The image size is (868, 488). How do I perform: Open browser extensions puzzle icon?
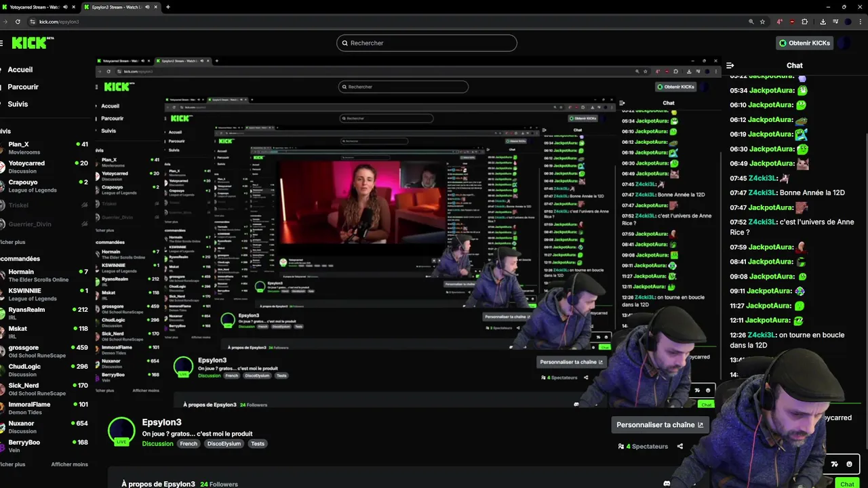[804, 22]
